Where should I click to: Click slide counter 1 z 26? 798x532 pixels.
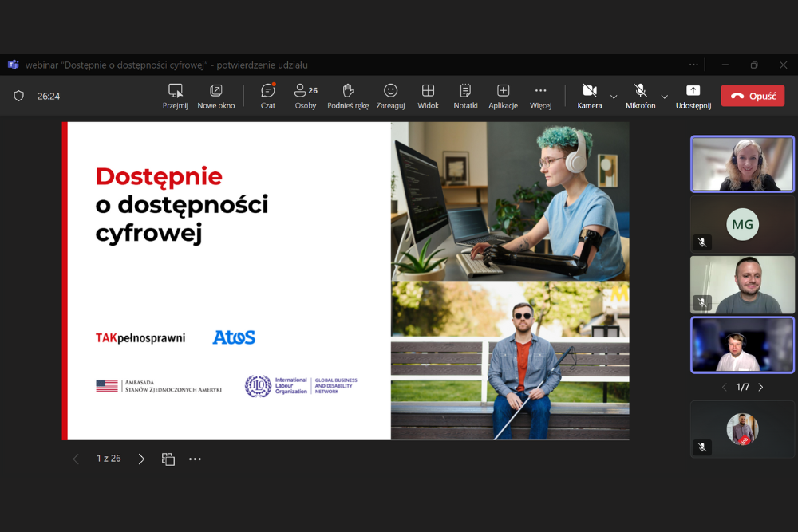(x=109, y=459)
